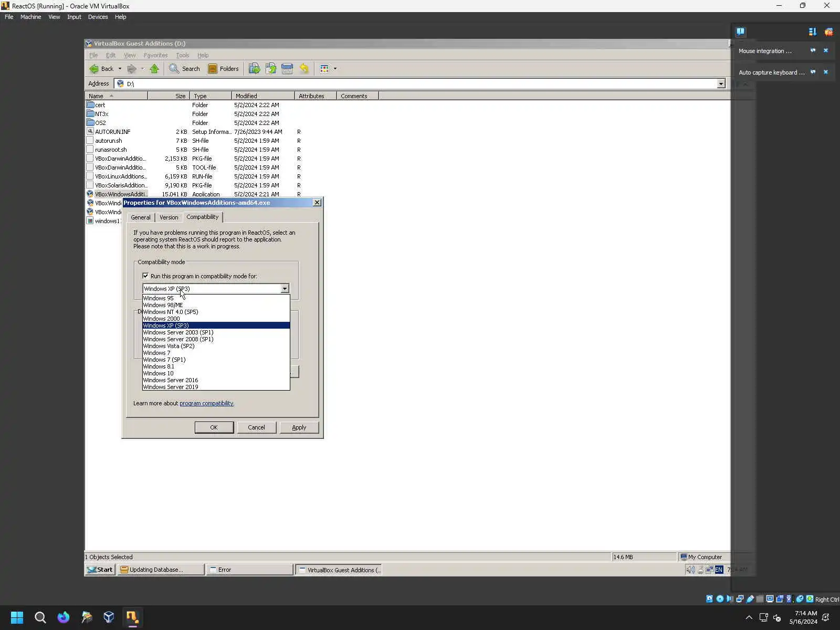Click ReactOS volume speaker tray icon
The width and height of the screenshot is (840, 630).
(690, 570)
